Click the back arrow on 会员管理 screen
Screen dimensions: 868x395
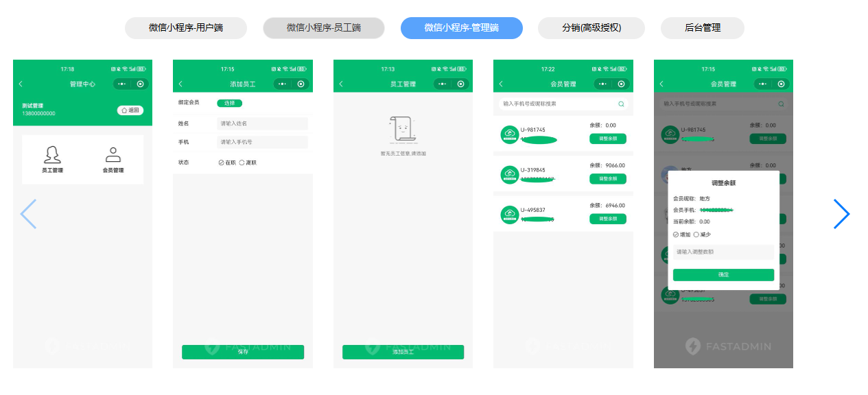click(x=502, y=84)
